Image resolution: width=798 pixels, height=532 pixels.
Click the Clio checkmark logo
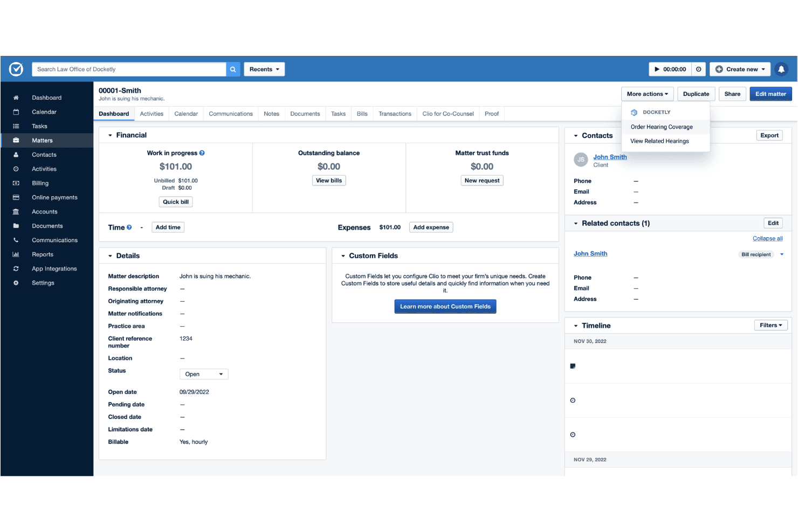pos(16,69)
